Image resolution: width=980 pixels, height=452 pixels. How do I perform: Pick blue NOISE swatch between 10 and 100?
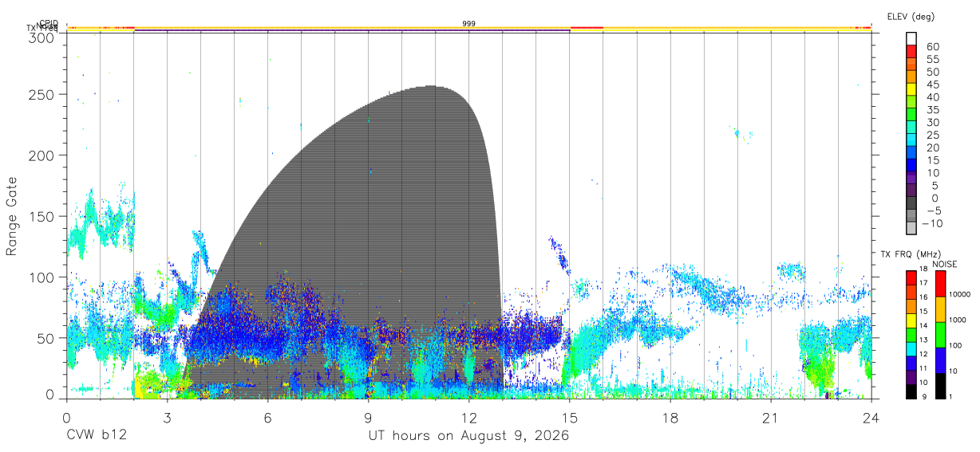(x=940, y=360)
